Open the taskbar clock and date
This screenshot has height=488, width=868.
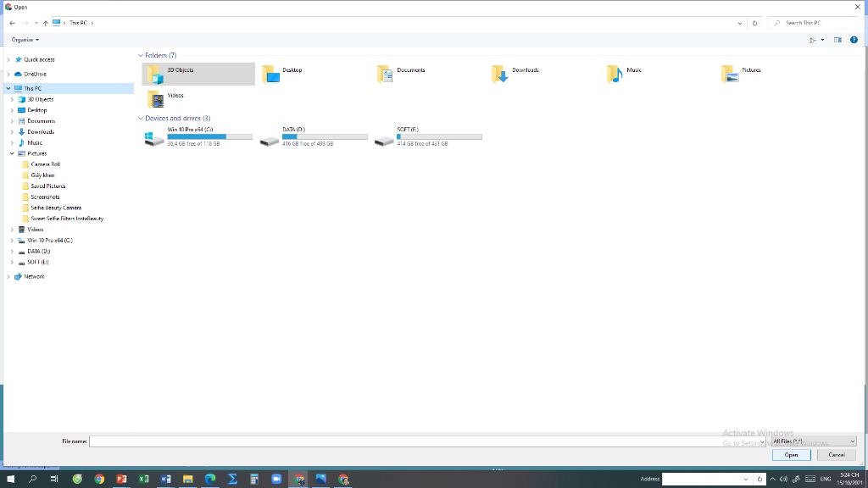[849, 480]
